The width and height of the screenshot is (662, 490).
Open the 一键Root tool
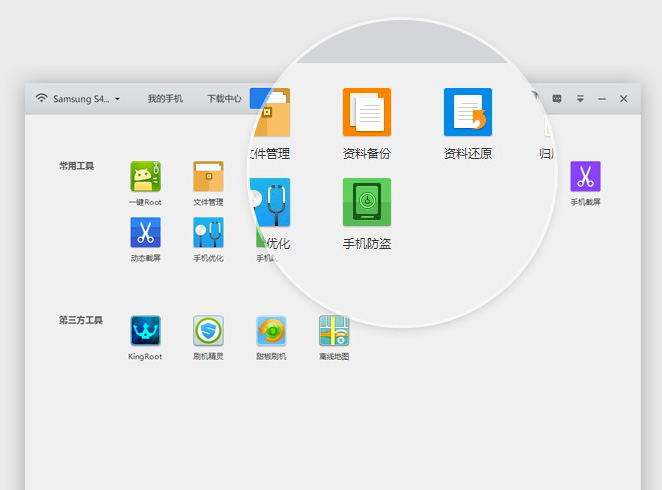(145, 177)
